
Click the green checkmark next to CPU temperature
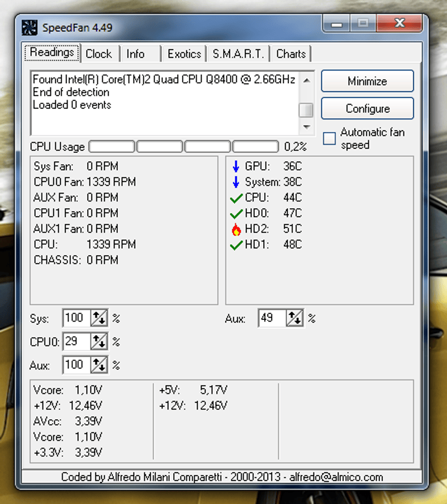236,198
